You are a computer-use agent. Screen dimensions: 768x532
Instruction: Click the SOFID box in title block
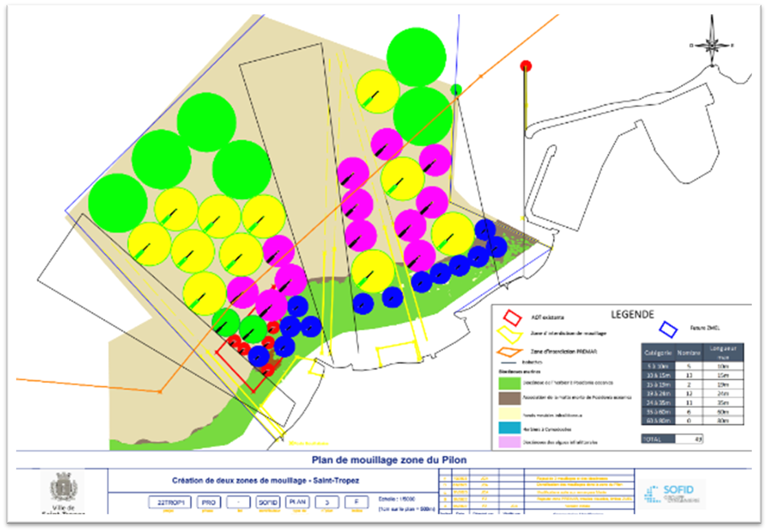[x=268, y=502]
